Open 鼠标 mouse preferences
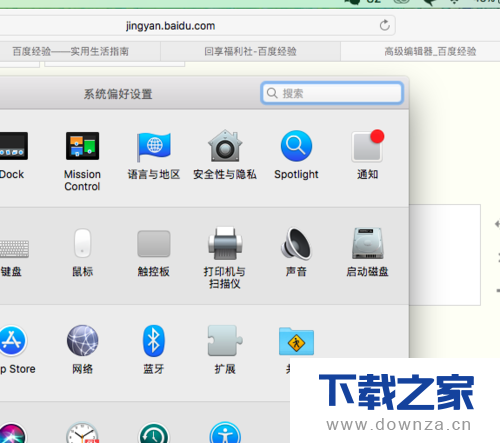 (82, 243)
